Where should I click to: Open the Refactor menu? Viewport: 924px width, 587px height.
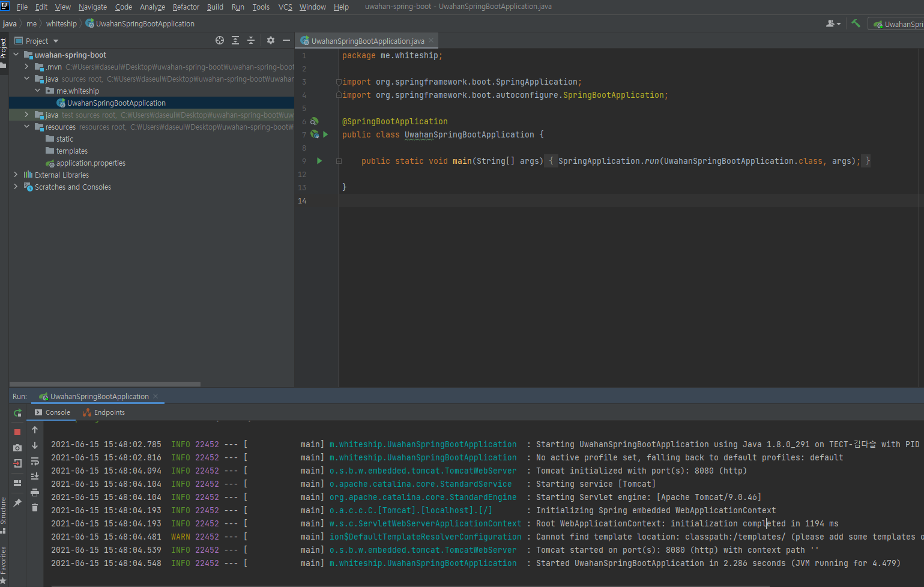[186, 7]
